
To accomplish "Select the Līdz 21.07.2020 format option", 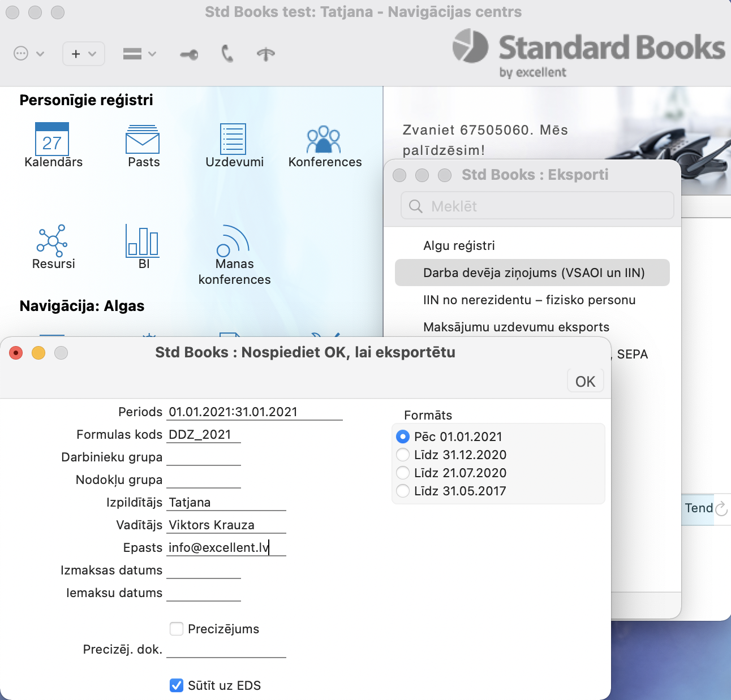I will 403,473.
